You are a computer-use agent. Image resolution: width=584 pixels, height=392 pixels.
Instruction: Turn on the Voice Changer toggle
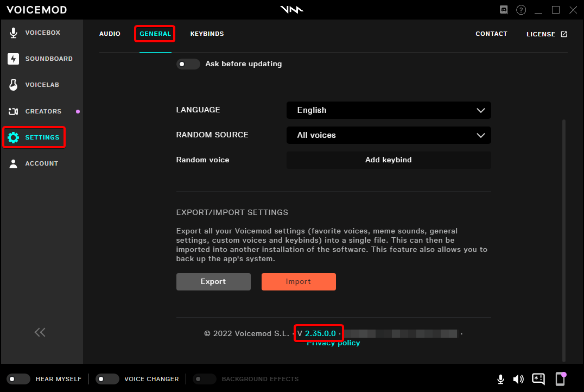tap(107, 379)
